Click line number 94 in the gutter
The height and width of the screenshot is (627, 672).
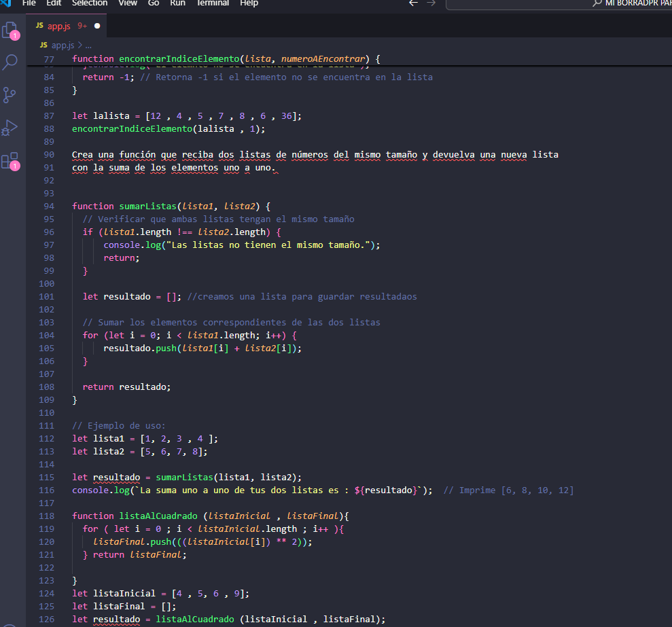49,206
